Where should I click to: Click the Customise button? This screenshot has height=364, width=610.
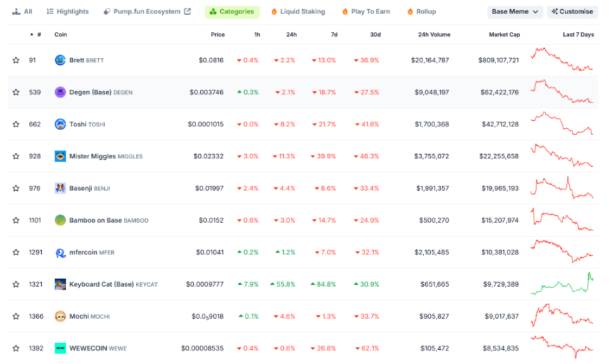(x=572, y=11)
